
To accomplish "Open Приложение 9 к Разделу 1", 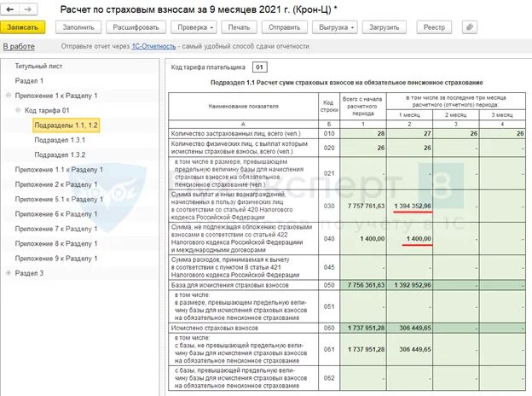I will click(56, 259).
